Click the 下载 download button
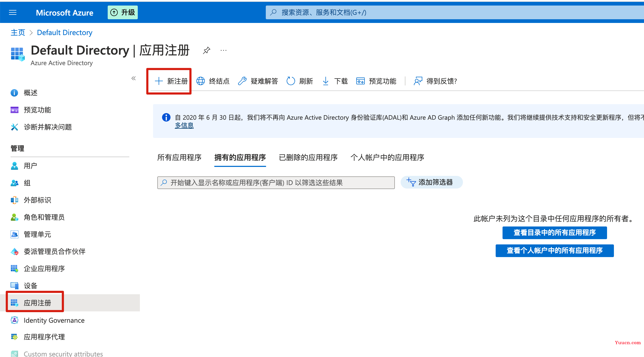The image size is (644, 357). (x=335, y=81)
